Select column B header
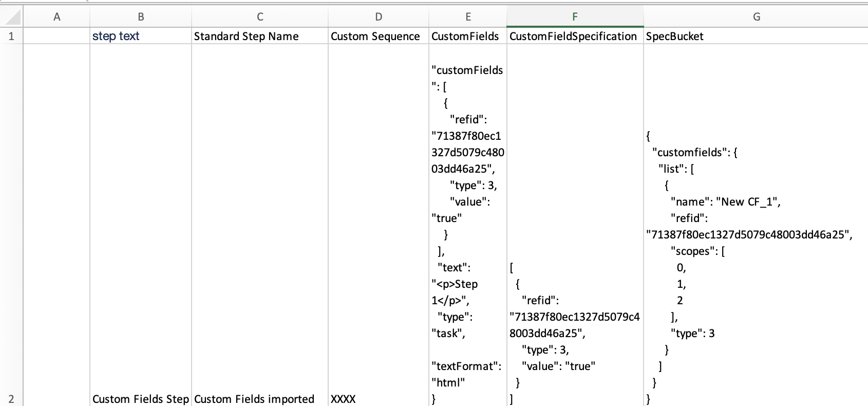Image resolution: width=868 pixels, height=406 pixels. pyautogui.click(x=141, y=17)
